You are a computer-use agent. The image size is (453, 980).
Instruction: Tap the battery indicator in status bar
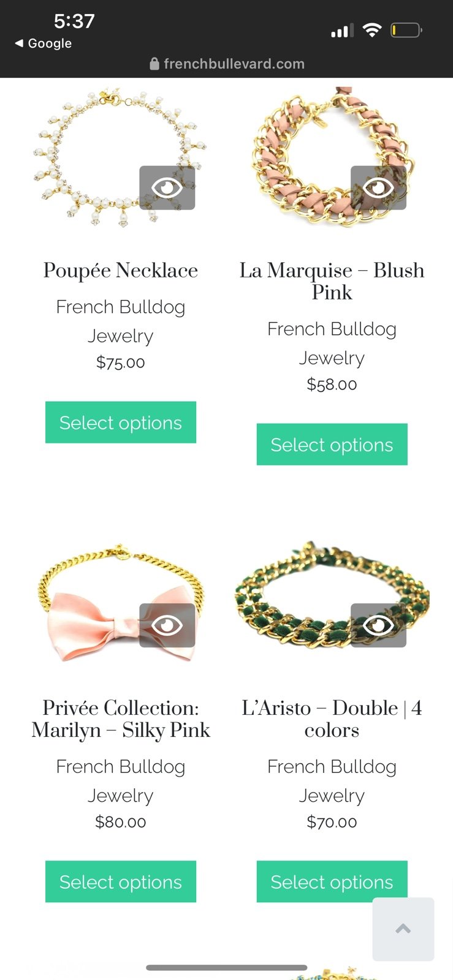pyautogui.click(x=406, y=30)
